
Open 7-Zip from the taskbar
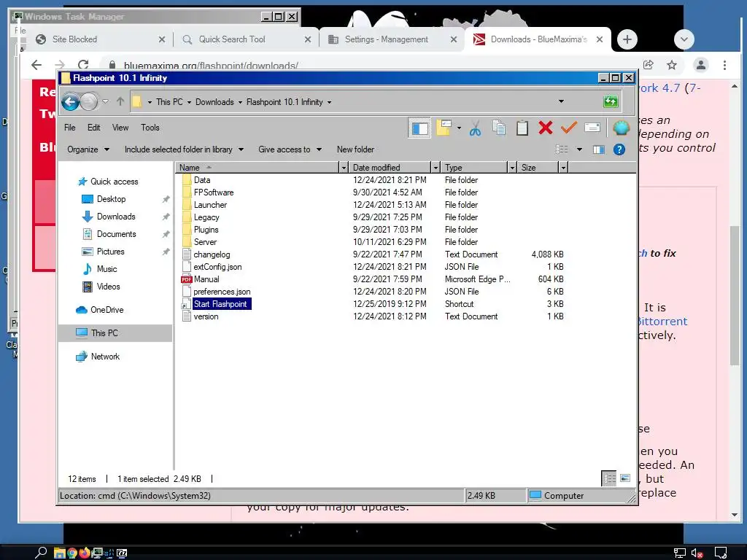coord(122,553)
